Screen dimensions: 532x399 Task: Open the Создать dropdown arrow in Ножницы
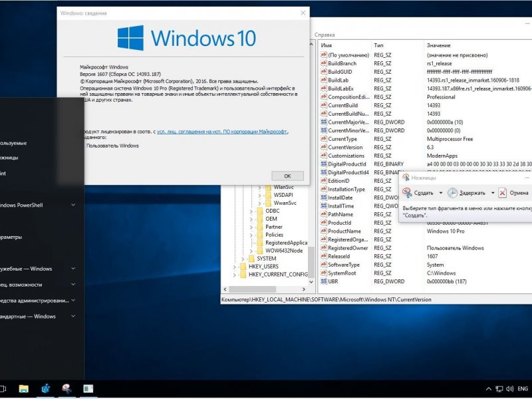[441, 193]
